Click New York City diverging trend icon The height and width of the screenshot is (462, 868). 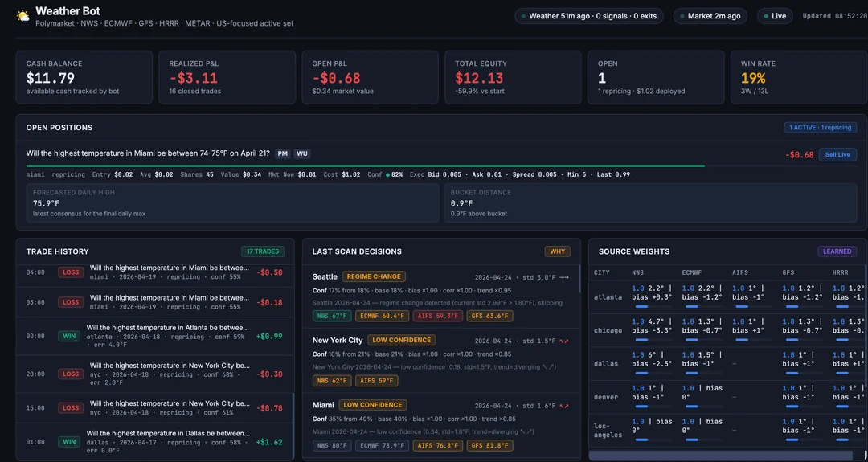pyautogui.click(x=564, y=341)
